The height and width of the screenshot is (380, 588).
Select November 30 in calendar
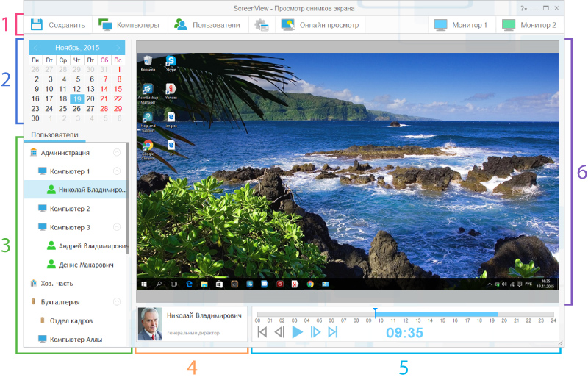pyautogui.click(x=35, y=118)
